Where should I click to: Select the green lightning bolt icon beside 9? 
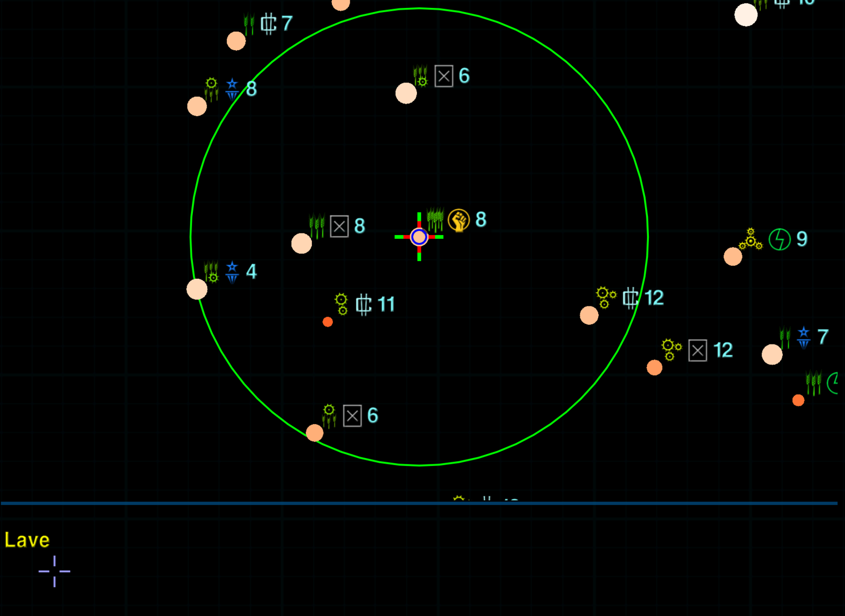pyautogui.click(x=779, y=239)
